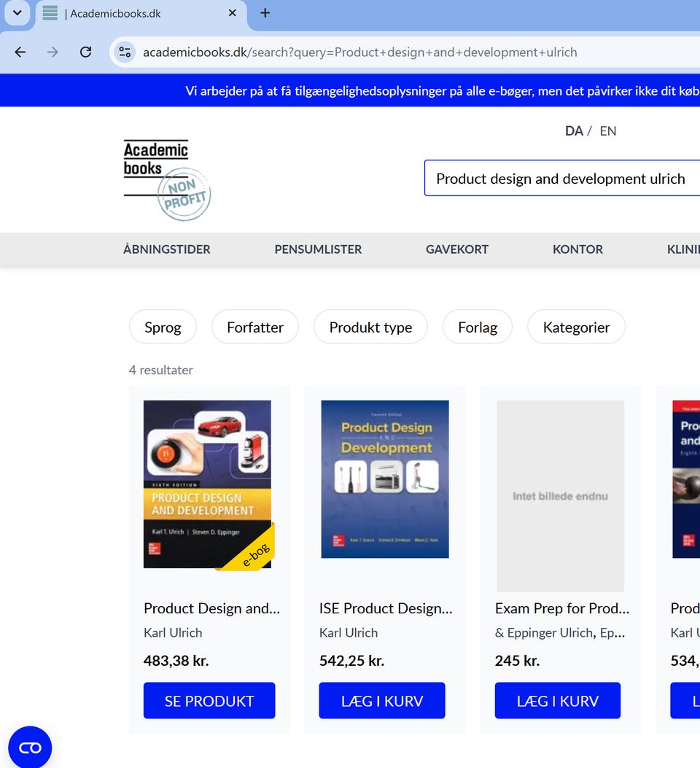Open site information icon in address bar
The image size is (700, 768).
click(125, 52)
